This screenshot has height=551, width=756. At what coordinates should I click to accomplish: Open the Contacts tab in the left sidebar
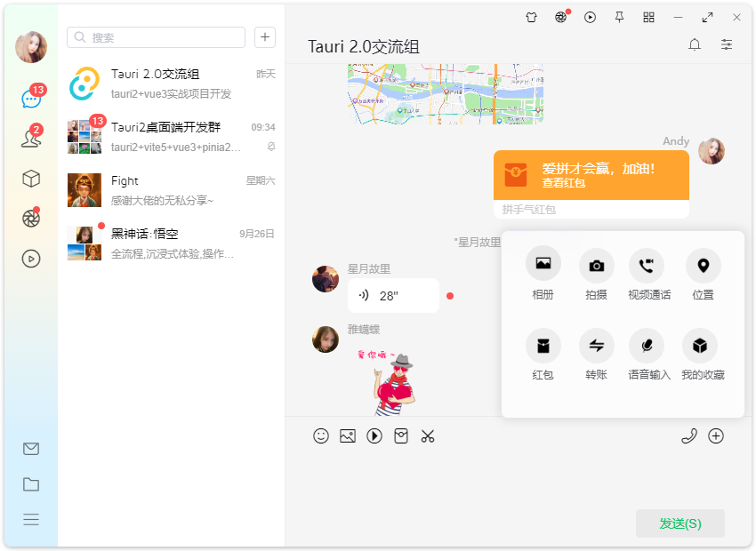31,138
